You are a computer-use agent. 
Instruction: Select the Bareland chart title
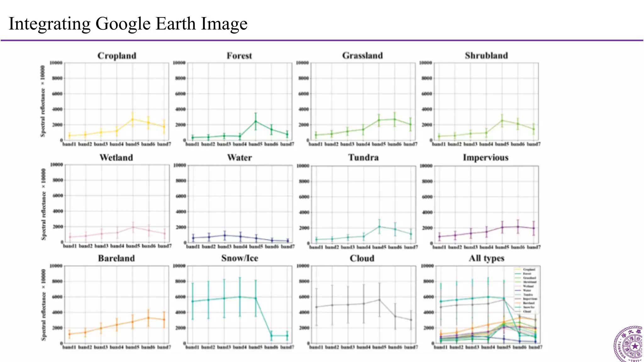coord(116,258)
